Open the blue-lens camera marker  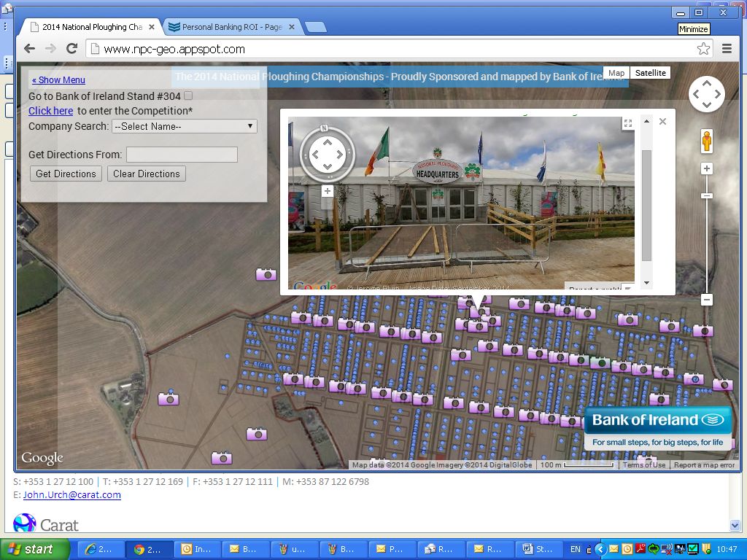pos(694,379)
